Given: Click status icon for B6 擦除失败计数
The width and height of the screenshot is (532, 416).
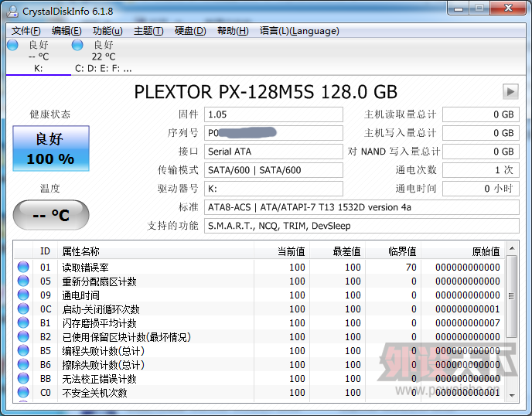Looking at the screenshot, I should click(23, 364).
